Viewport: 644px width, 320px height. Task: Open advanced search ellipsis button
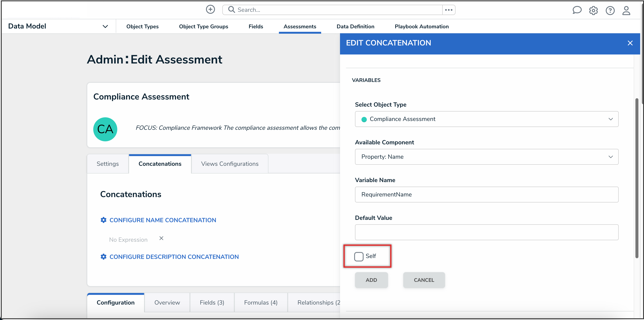pos(448,10)
